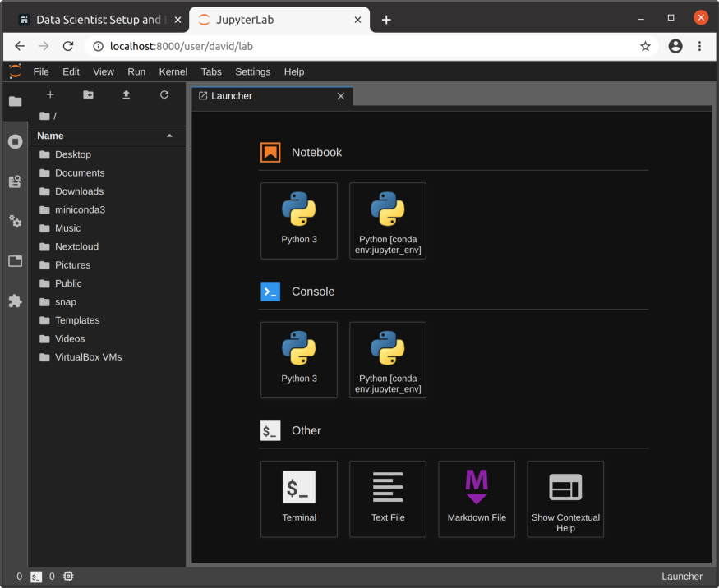Viewport: 719px width, 588px height.
Task: Toggle the File Browser sidebar panel
Action: (15, 102)
